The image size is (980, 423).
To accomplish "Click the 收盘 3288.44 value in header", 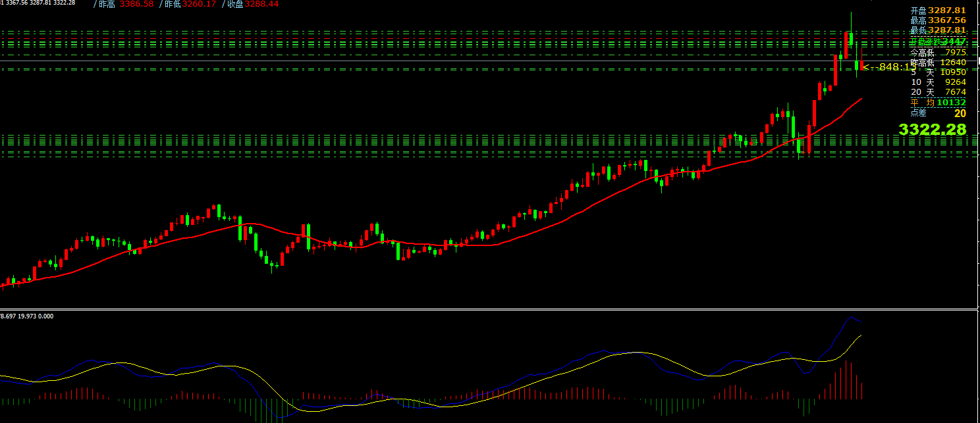I will pyautogui.click(x=253, y=4).
